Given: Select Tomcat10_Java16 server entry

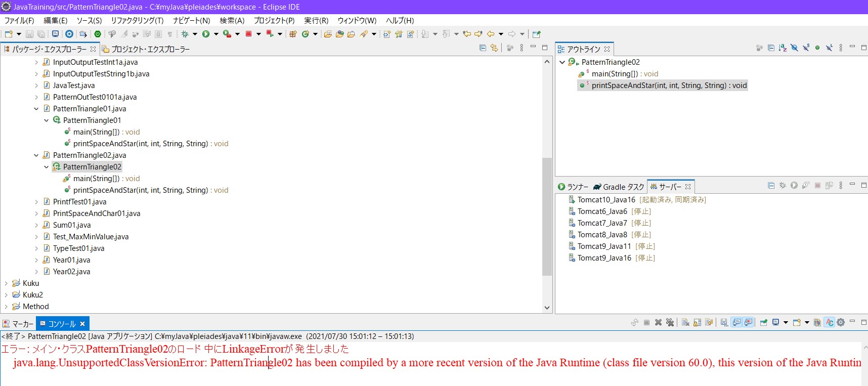Looking at the screenshot, I should point(637,200).
